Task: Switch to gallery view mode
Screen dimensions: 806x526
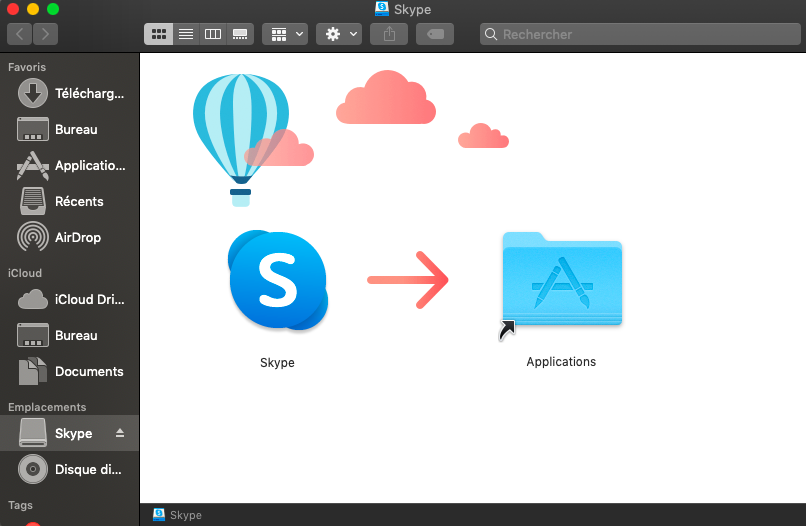Action: pyautogui.click(x=240, y=34)
